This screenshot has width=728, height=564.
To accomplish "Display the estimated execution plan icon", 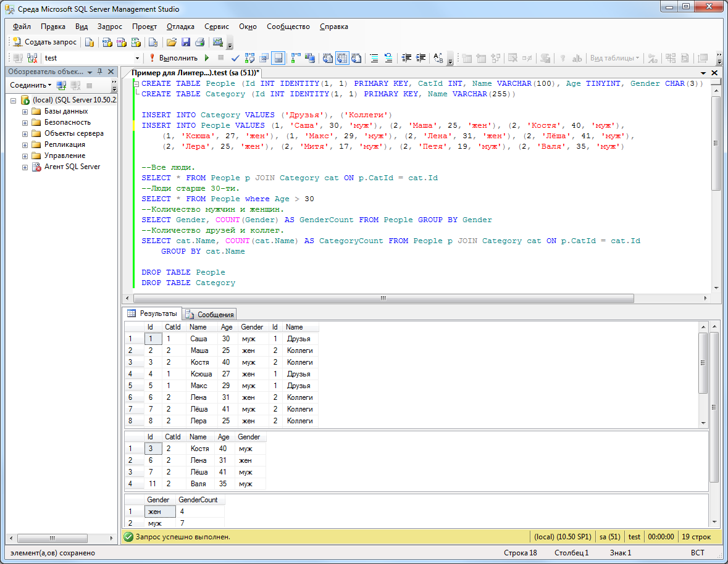I will 250,58.
